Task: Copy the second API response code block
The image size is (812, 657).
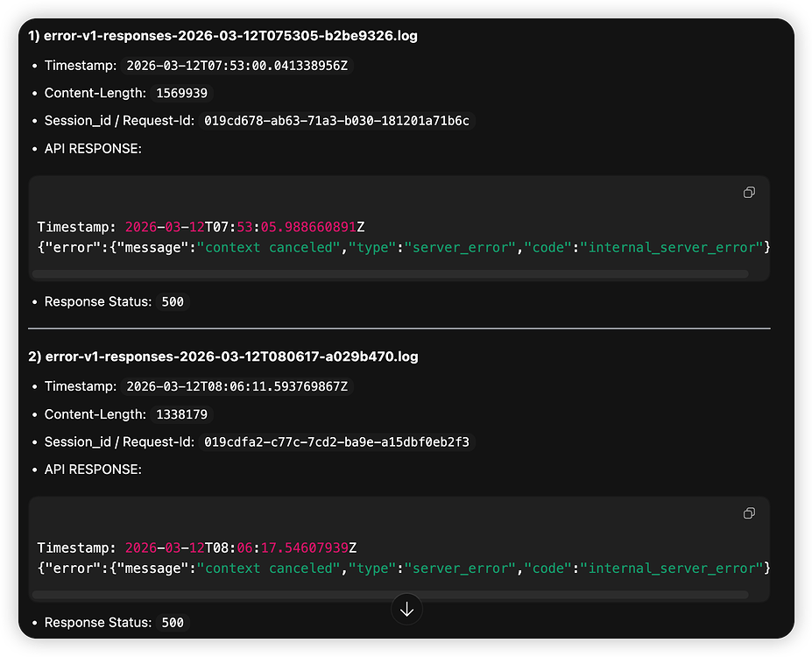Action: 749,513
